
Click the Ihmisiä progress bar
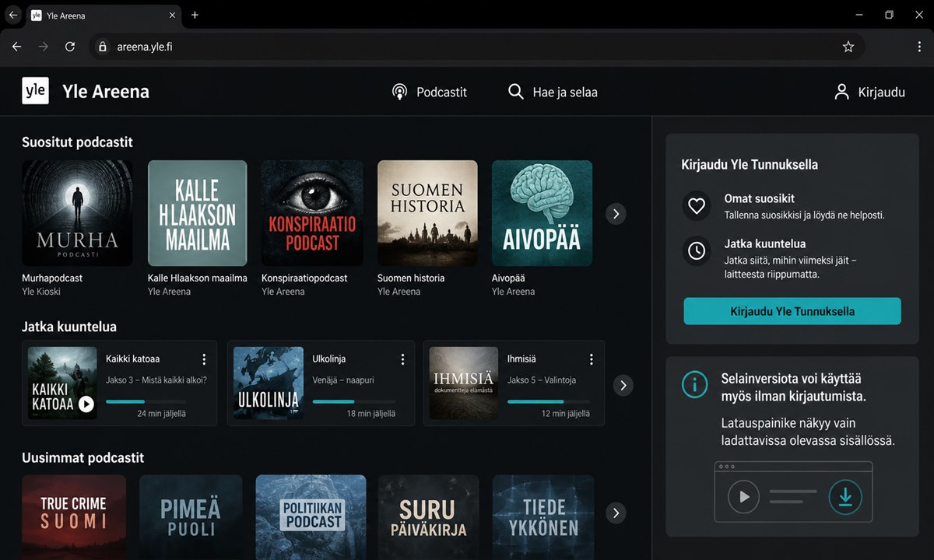(548, 401)
